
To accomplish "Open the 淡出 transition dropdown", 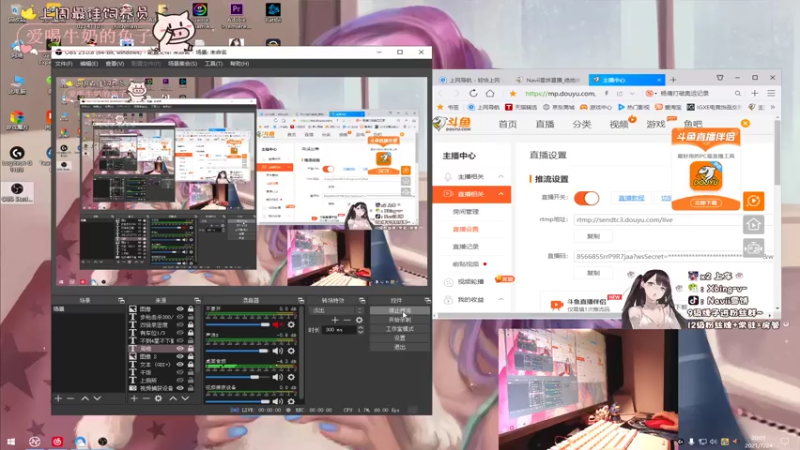I will (x=336, y=310).
